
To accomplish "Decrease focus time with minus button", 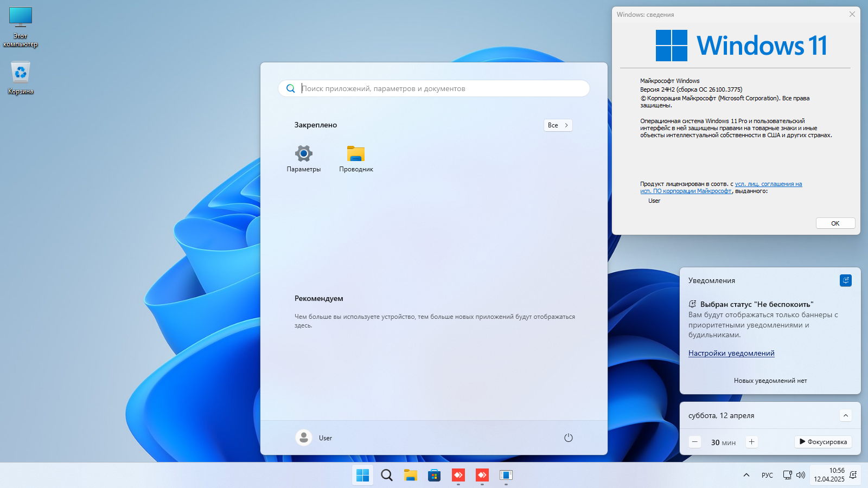I will 695,442.
